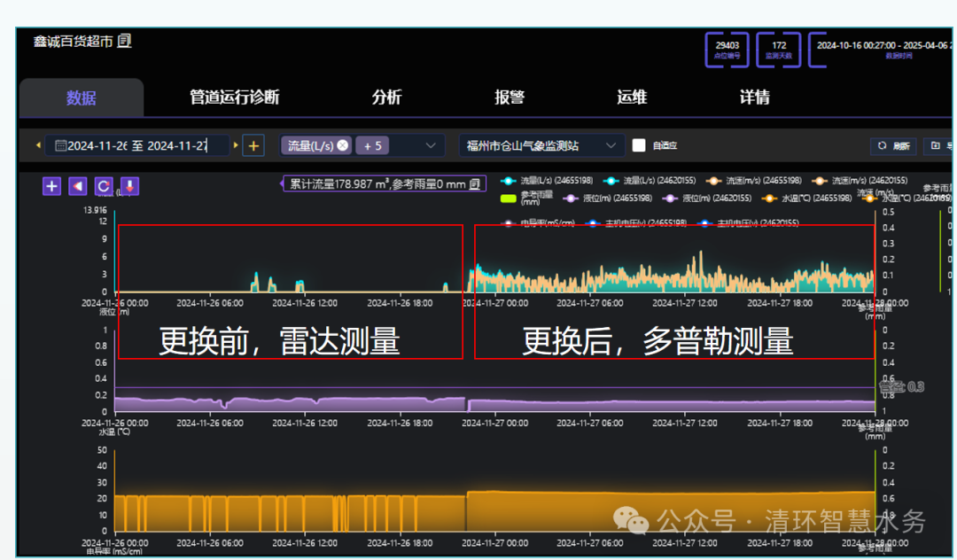Screen dimensions: 957x560
Task: Open the 福州市仓山气象监测站 station dropdown
Action: coord(531,144)
